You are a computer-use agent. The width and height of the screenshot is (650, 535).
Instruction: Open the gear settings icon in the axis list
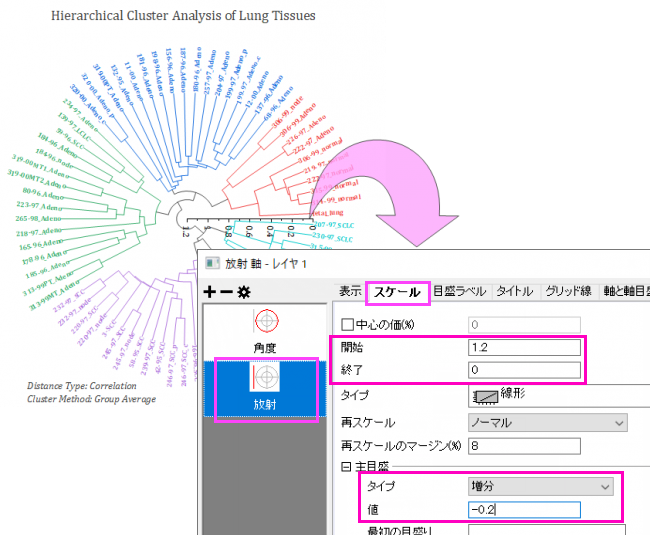244,292
